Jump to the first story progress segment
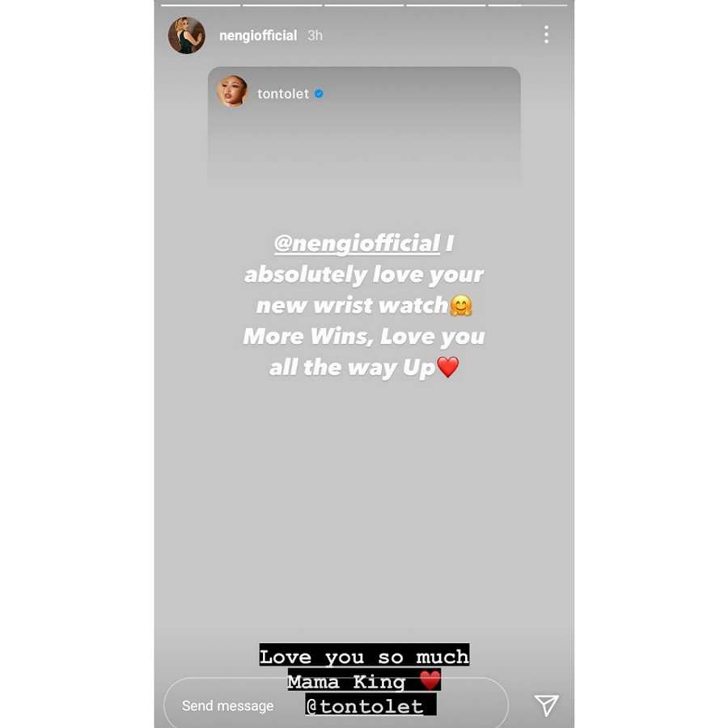Screen dimensions: 728x728 pyautogui.click(x=201, y=5)
